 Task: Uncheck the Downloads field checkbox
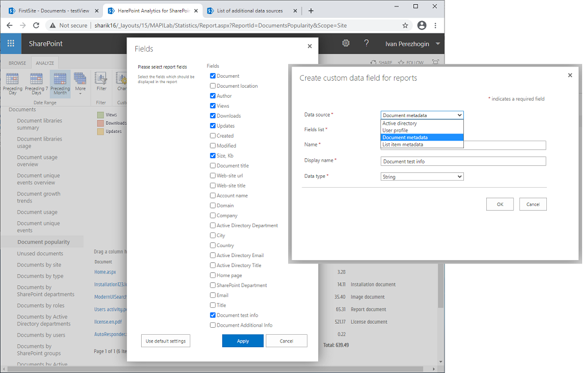coord(213,115)
